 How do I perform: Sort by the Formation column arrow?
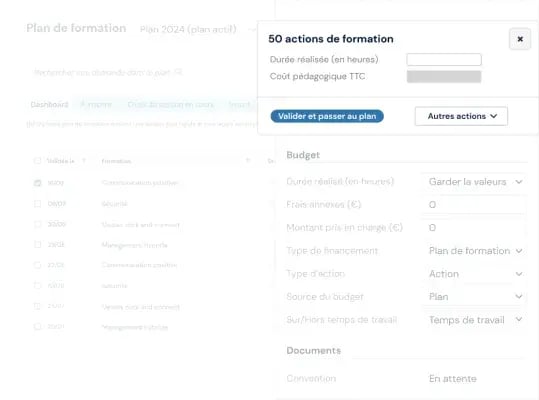click(x=248, y=160)
